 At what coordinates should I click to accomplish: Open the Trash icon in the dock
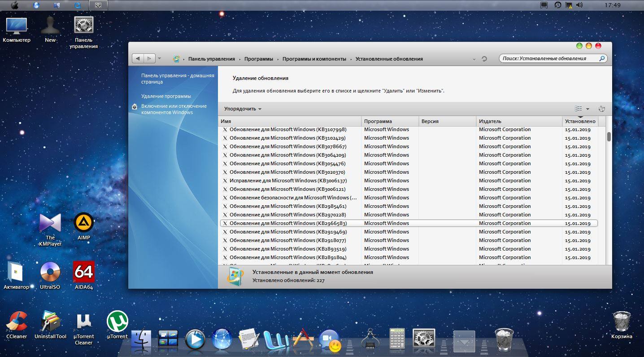coord(504,339)
